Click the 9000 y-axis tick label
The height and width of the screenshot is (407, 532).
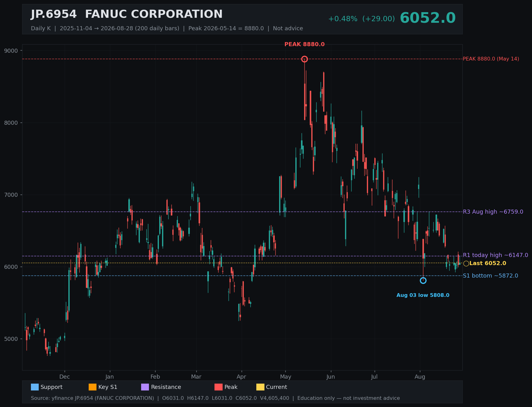[x=11, y=51]
